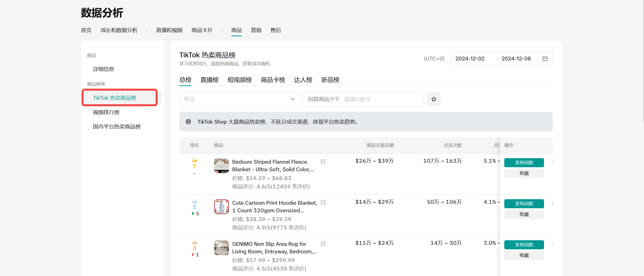Click 收藏 for the Cute Cartoon Hoodie Blanket
Viewport: 644px width, 276px height.
(524, 214)
